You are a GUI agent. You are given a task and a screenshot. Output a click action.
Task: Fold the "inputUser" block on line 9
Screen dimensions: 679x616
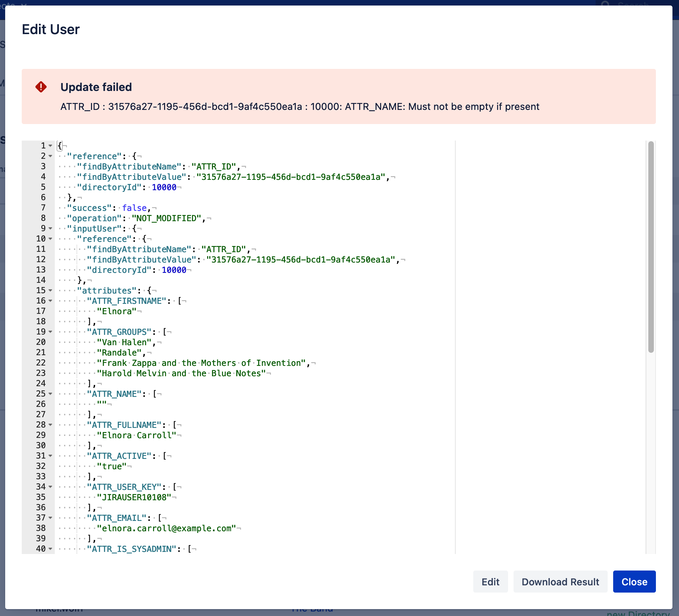(50, 228)
